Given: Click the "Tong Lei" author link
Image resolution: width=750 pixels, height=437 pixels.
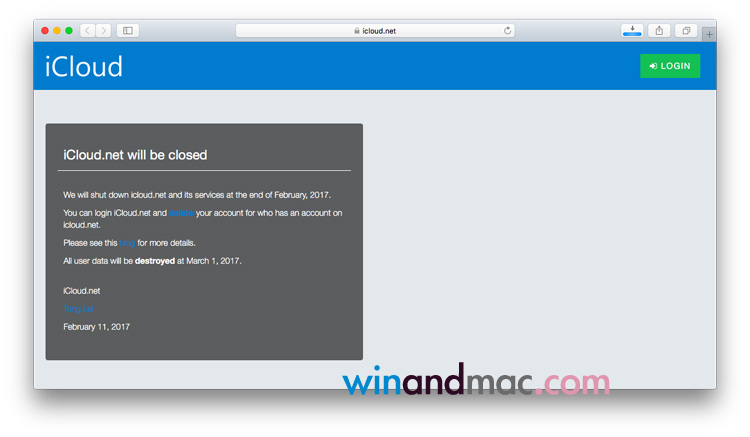Looking at the screenshot, I should click(x=78, y=309).
